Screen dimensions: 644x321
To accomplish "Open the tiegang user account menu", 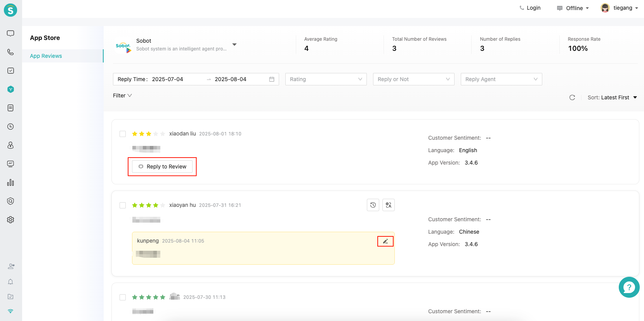I will coord(620,8).
